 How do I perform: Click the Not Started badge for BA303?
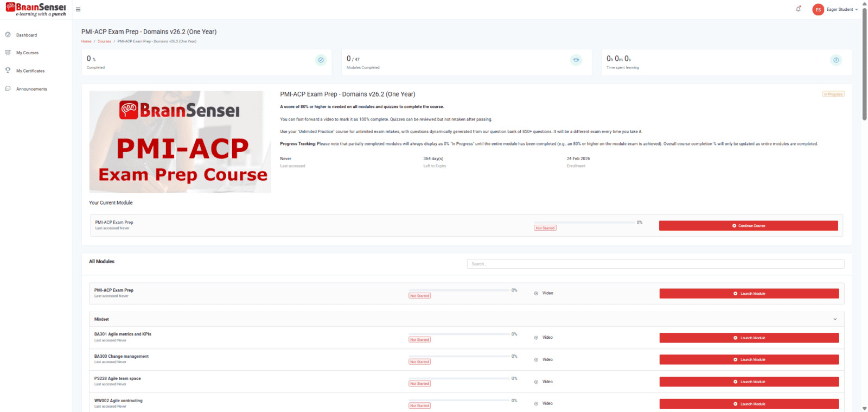[x=420, y=362]
